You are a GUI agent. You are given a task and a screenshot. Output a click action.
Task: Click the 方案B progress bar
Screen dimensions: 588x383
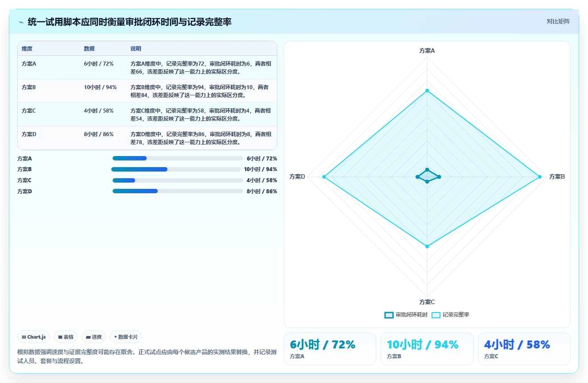(x=176, y=169)
